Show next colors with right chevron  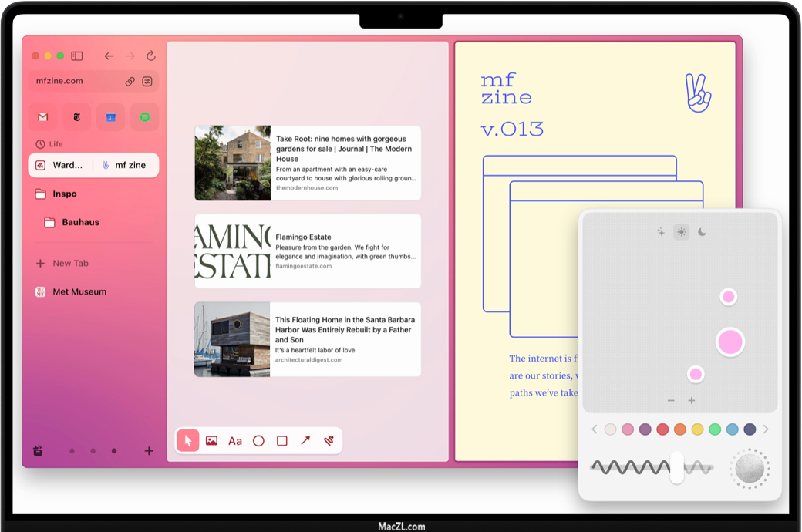point(766,429)
